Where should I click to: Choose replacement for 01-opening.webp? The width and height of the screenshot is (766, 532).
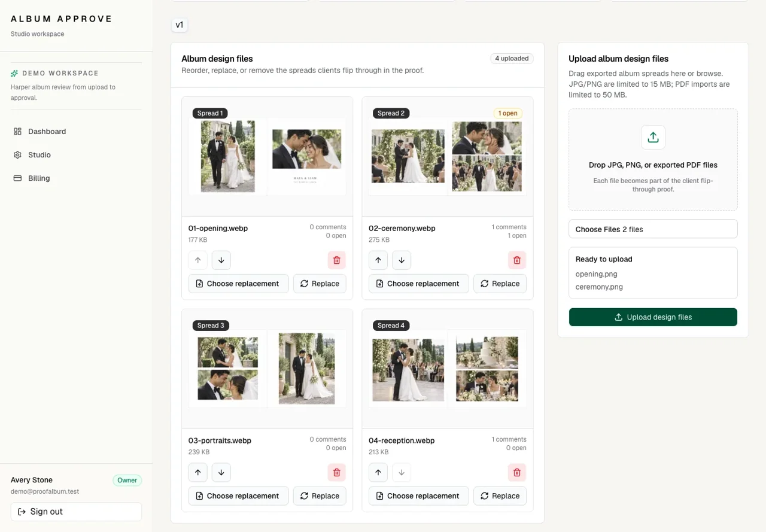coord(239,284)
